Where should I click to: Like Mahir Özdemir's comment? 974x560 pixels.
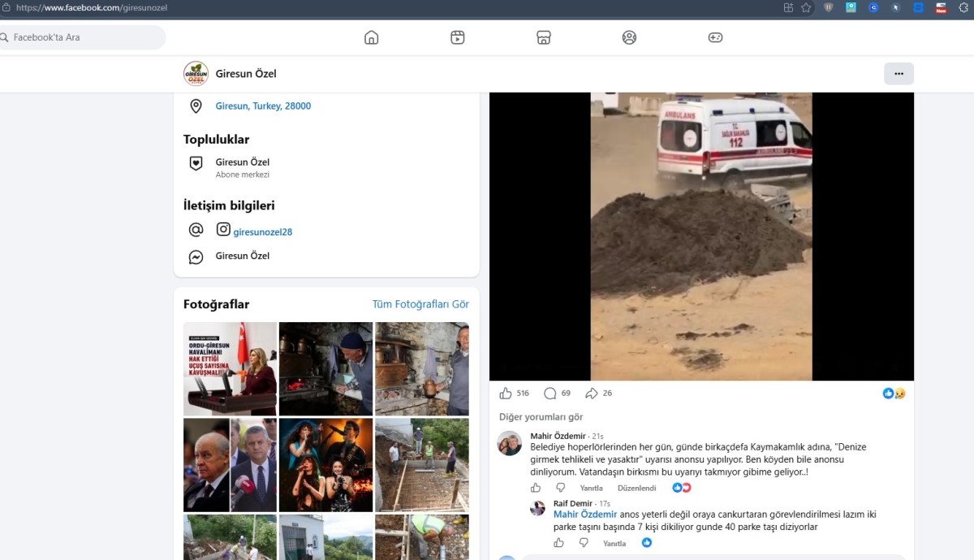pos(536,488)
